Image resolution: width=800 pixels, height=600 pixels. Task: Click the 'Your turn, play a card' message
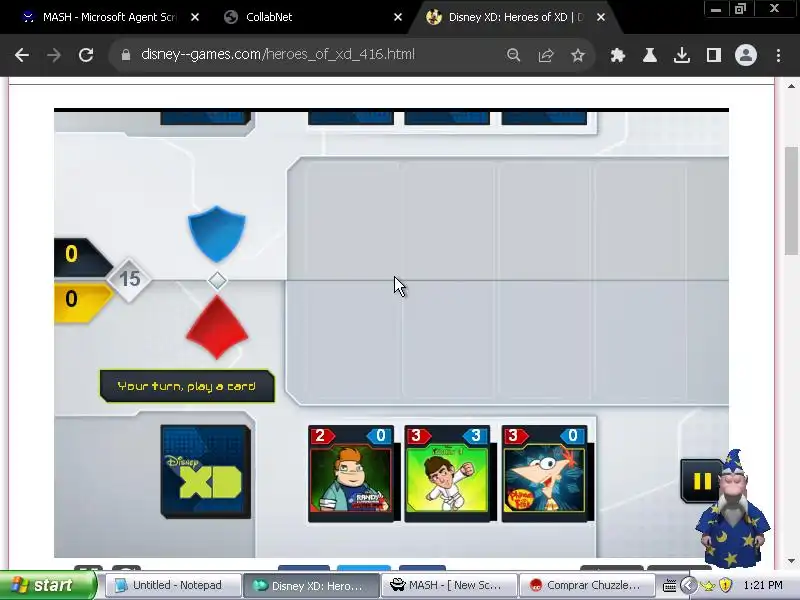[x=187, y=386]
